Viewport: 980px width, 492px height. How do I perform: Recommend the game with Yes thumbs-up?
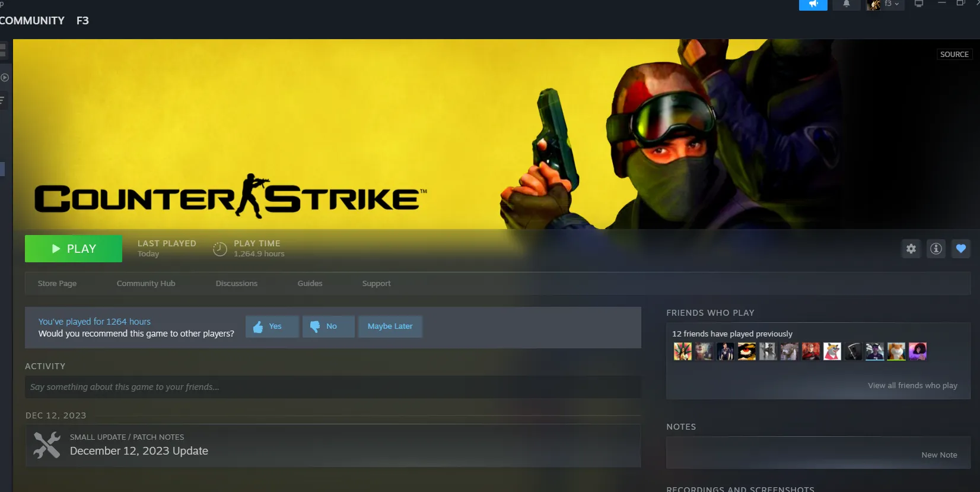tap(272, 326)
